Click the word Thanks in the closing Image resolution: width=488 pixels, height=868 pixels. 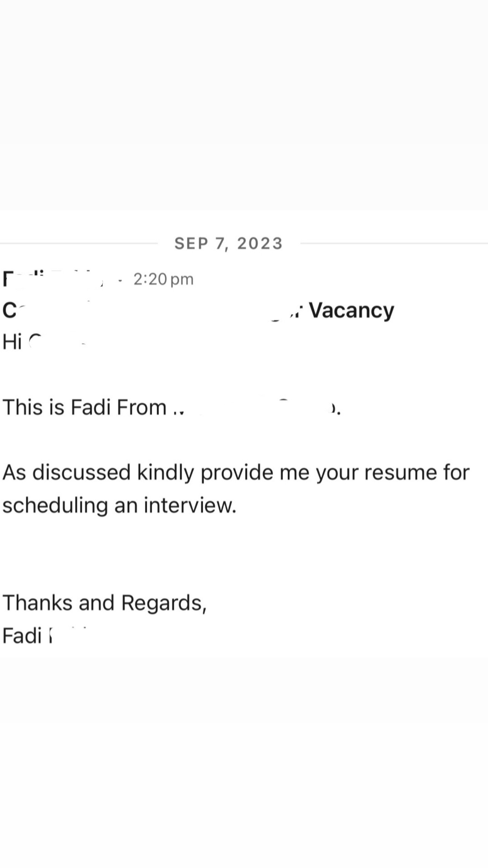coord(37,603)
